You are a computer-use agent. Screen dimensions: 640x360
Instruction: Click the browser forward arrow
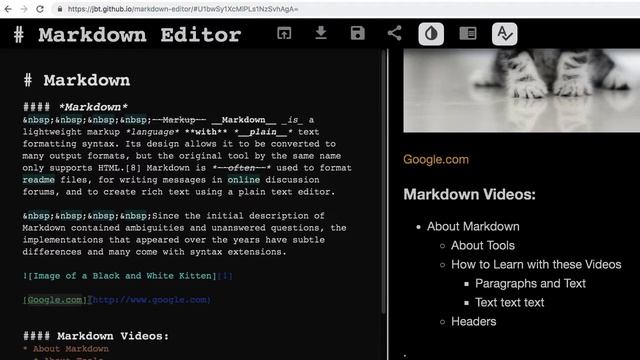24,9
